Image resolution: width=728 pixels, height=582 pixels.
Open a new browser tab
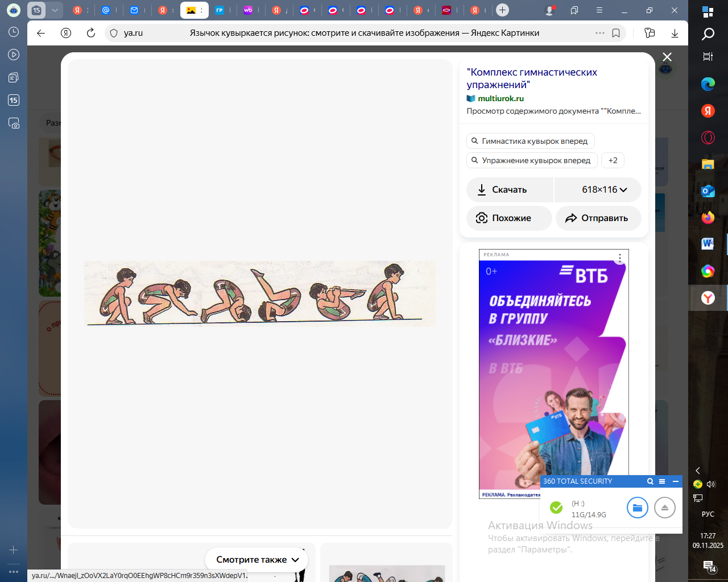click(502, 10)
